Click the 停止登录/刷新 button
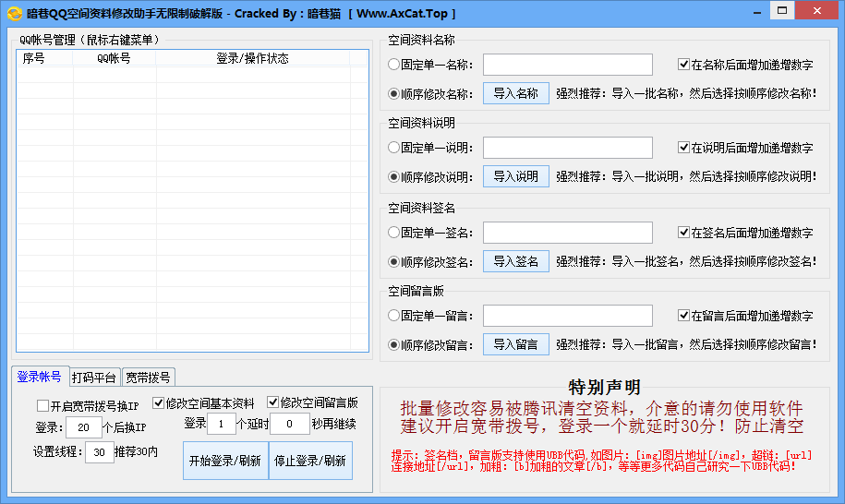The image size is (845, 504). (310, 461)
